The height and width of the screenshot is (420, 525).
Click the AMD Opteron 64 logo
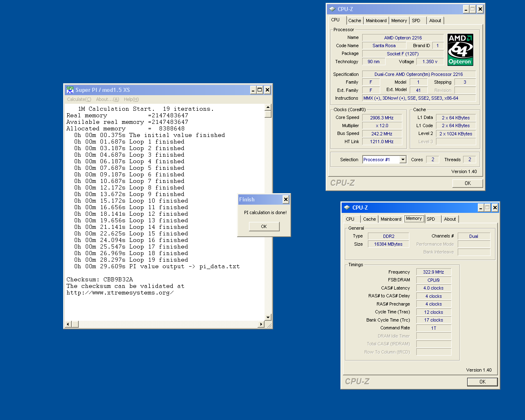click(460, 50)
